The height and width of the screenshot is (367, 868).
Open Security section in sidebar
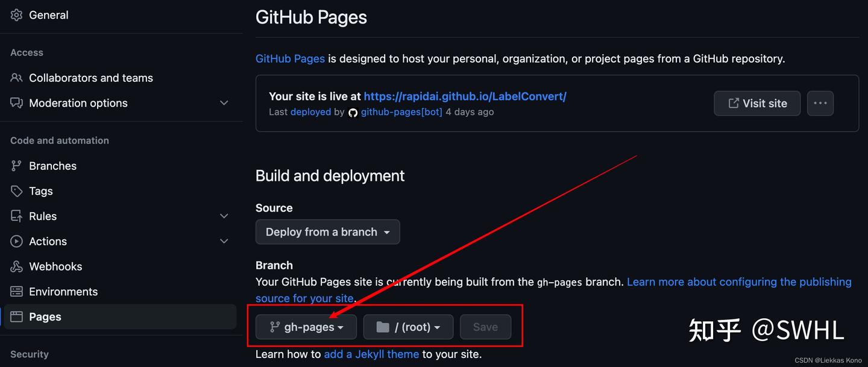coord(29,354)
